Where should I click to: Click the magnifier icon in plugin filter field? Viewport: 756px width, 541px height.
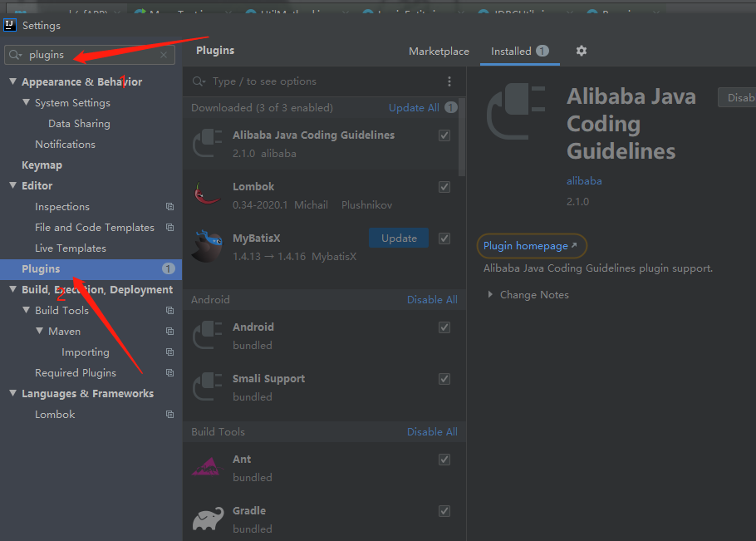point(199,81)
